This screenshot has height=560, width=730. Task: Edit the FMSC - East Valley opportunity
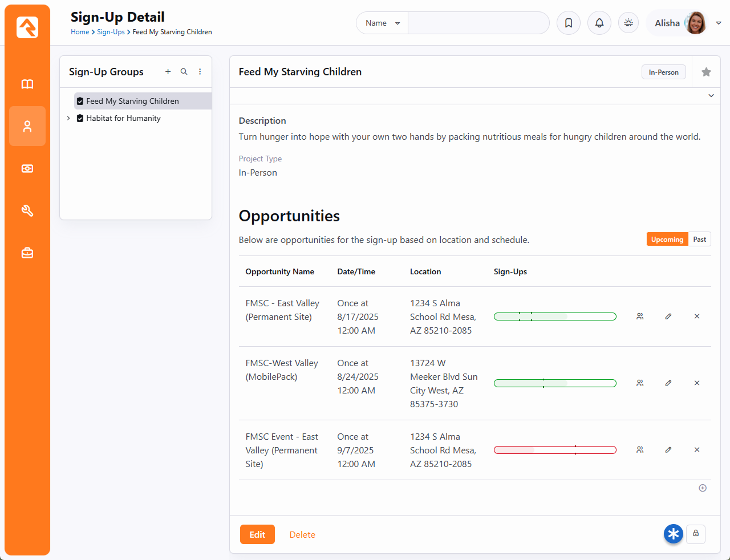coord(668,316)
